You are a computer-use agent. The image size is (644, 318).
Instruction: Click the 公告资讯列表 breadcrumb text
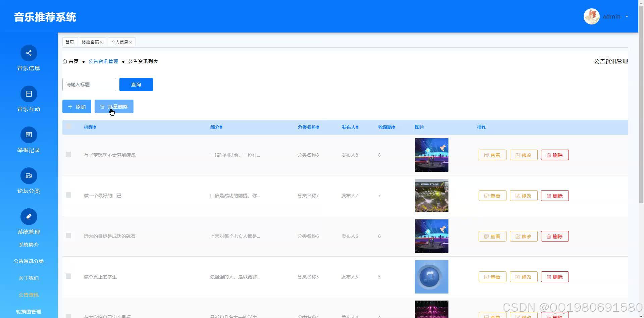143,61
